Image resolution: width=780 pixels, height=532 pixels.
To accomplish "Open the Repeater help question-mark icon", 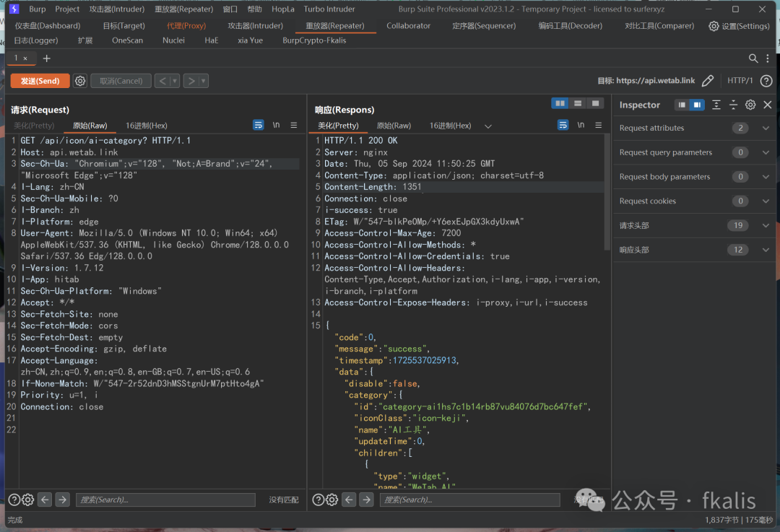I will tap(766, 81).
